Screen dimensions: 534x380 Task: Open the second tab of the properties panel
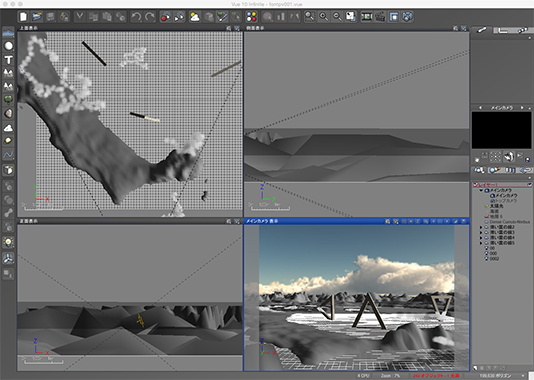503,30
